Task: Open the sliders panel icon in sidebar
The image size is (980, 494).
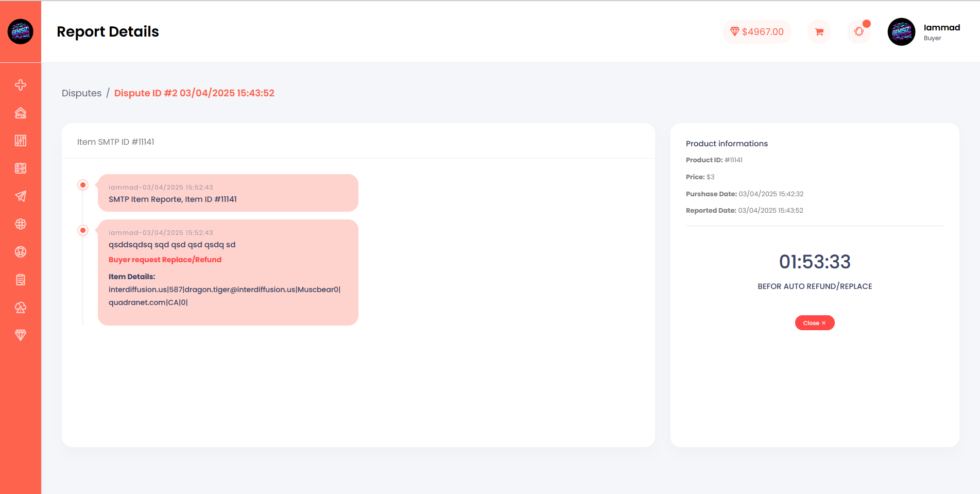Action: [21, 141]
